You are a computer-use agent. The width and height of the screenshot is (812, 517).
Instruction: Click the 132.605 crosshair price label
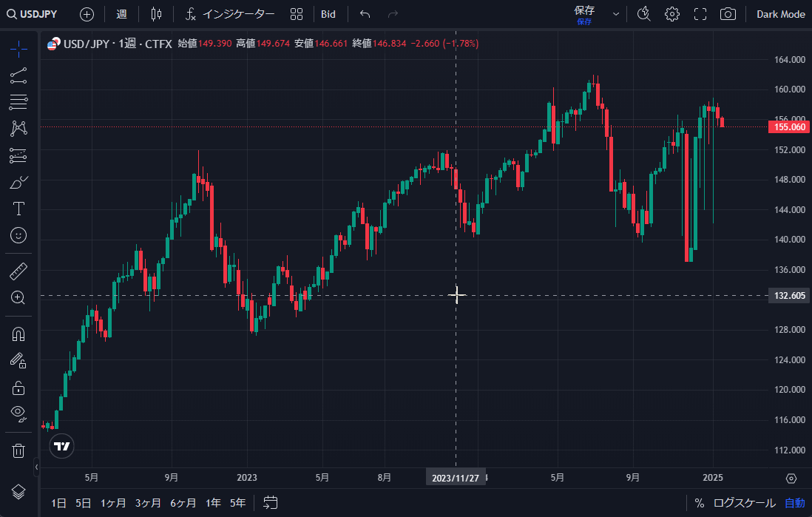pos(790,296)
